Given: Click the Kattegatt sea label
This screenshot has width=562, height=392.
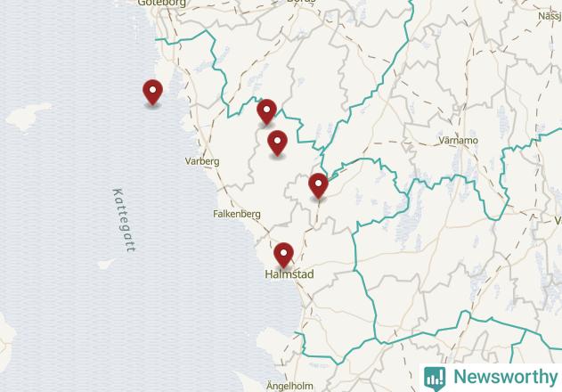Looking at the screenshot, I should coord(125,220).
